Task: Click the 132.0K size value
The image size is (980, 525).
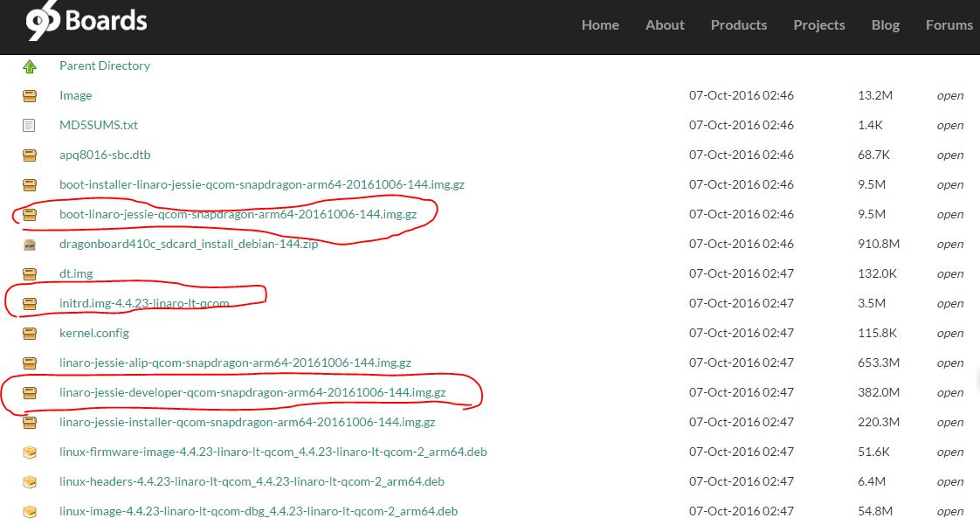Action: pyautogui.click(x=877, y=273)
